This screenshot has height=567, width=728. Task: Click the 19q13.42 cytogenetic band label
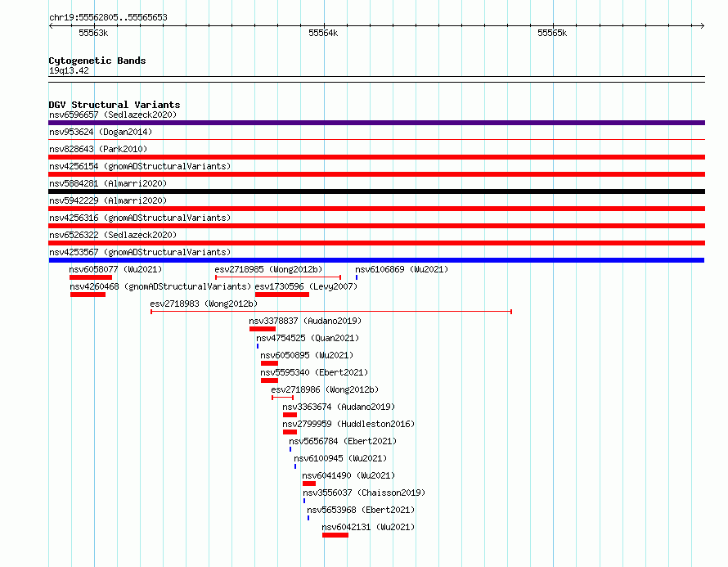coord(69,70)
